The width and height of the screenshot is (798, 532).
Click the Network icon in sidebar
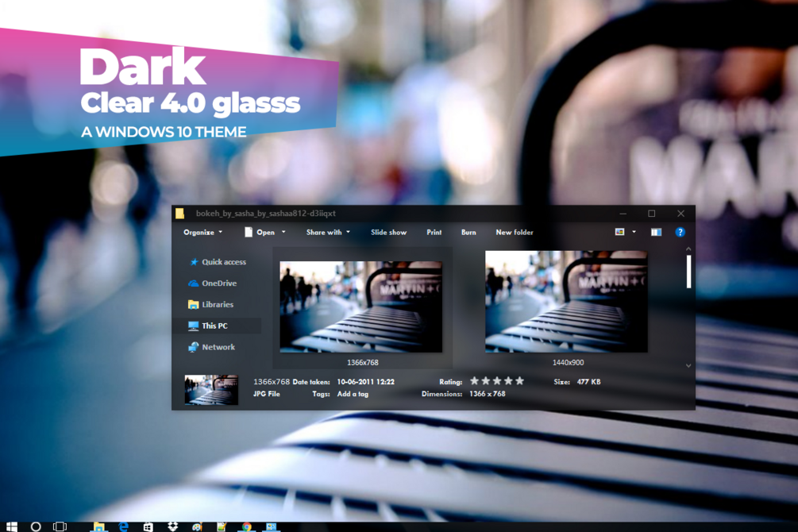[194, 347]
